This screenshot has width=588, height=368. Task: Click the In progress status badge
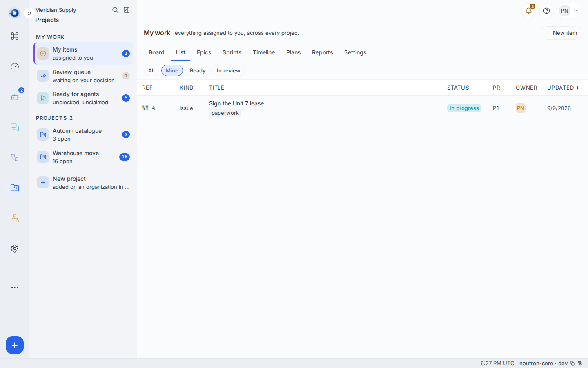point(464,108)
